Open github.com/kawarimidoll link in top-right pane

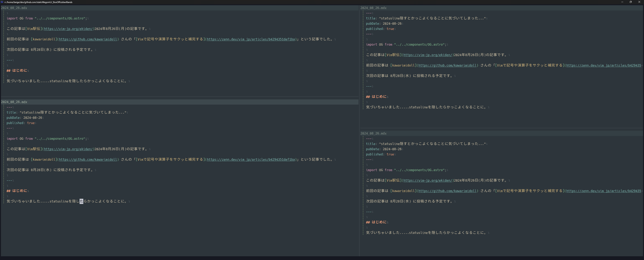447,66
